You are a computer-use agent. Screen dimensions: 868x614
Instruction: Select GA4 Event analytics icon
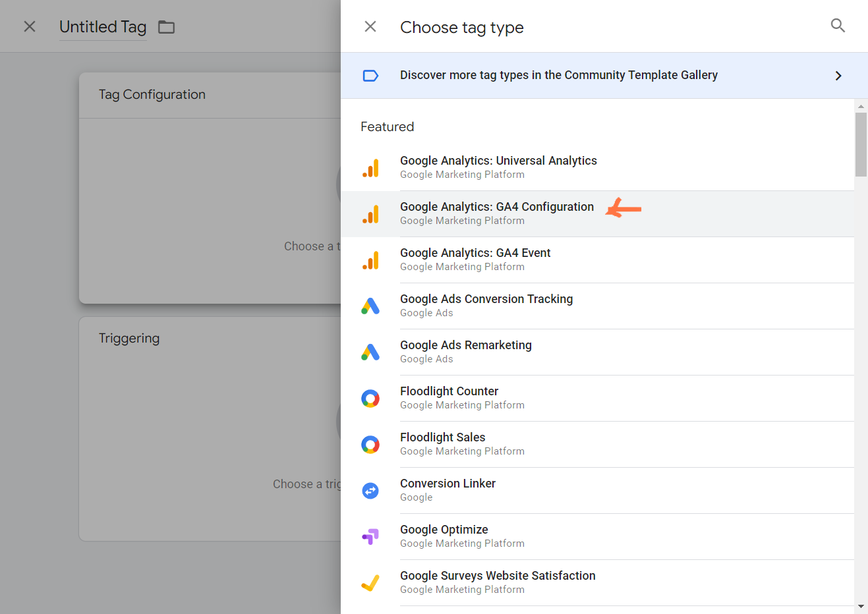(370, 260)
